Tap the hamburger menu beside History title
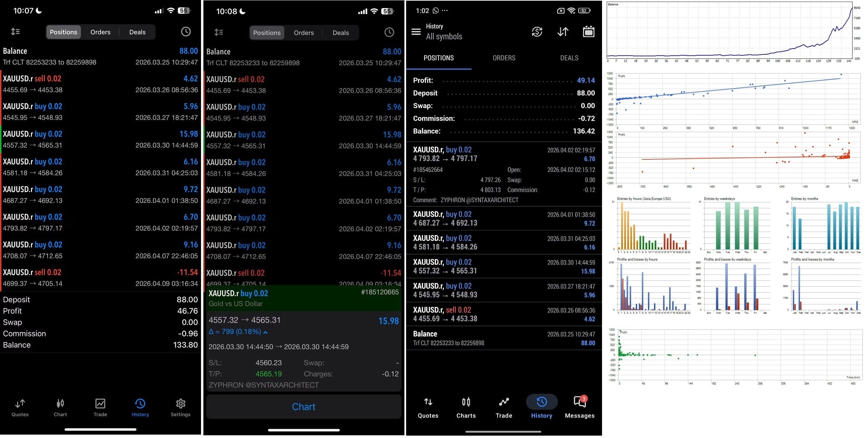 point(416,32)
